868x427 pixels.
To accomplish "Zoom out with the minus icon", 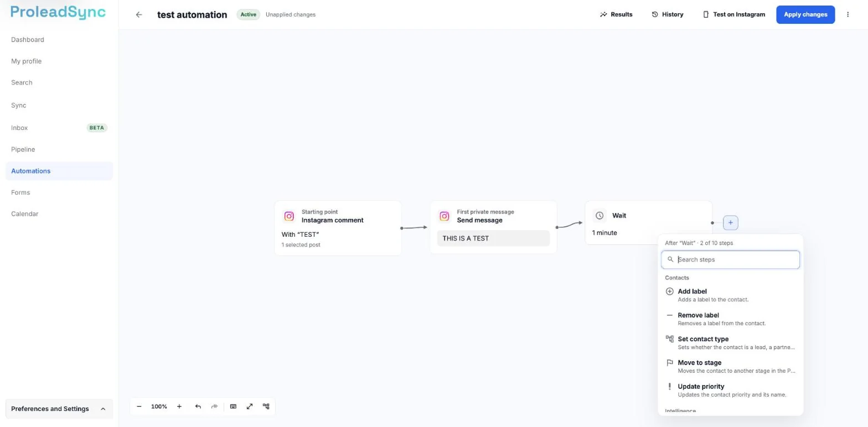I will click(139, 407).
